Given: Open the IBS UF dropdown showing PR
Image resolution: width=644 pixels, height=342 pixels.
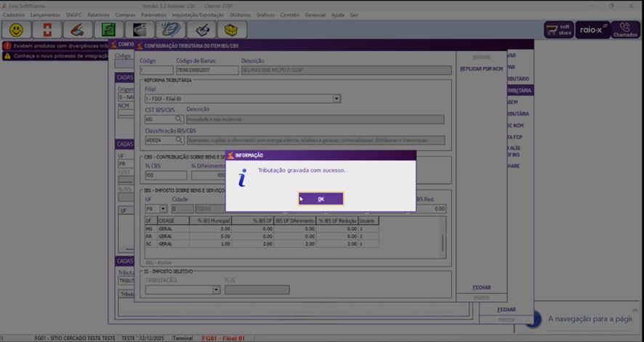Looking at the screenshot, I should coord(163,208).
